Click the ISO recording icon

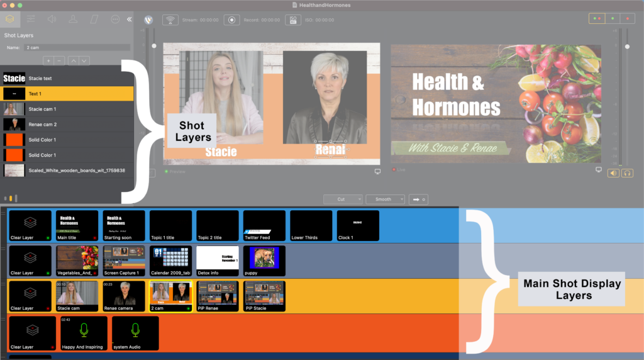coord(292,20)
